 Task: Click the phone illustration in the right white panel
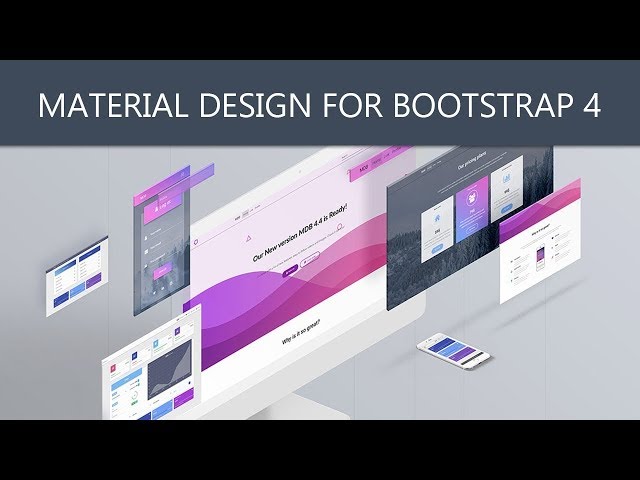pyautogui.click(x=540, y=257)
